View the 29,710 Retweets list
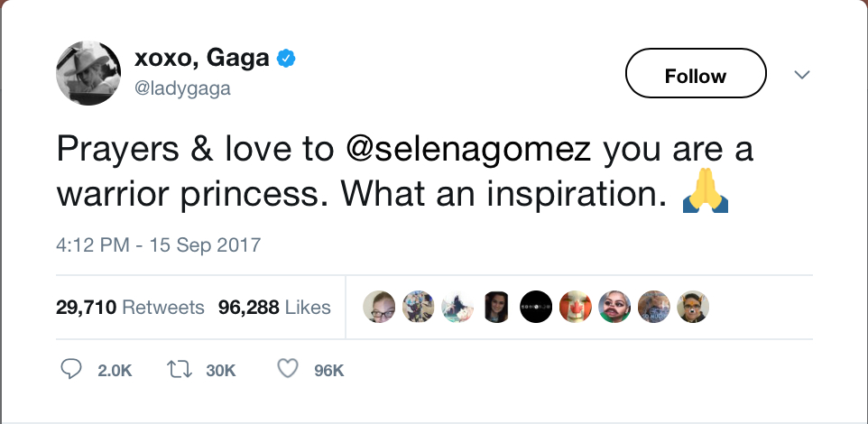The image size is (868, 424). (x=130, y=308)
